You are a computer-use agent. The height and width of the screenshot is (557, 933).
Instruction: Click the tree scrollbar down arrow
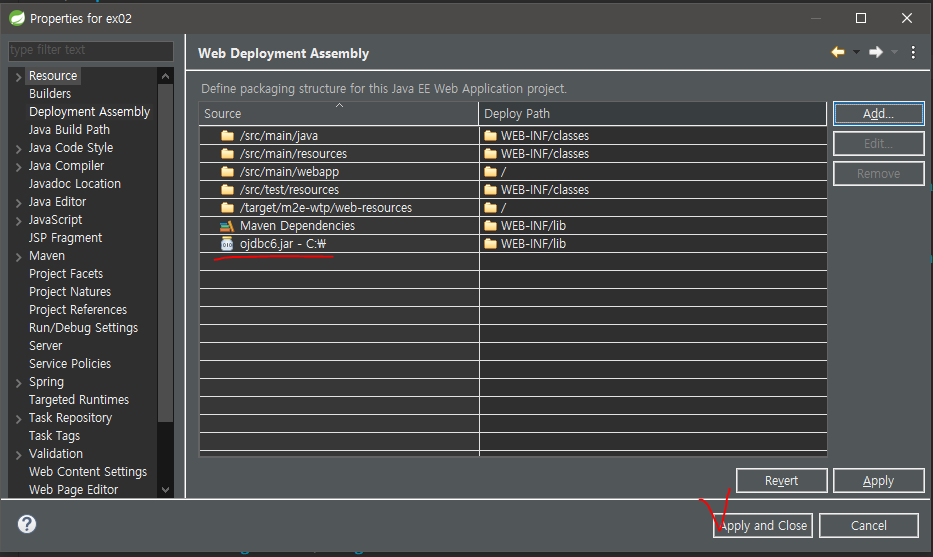[165, 490]
